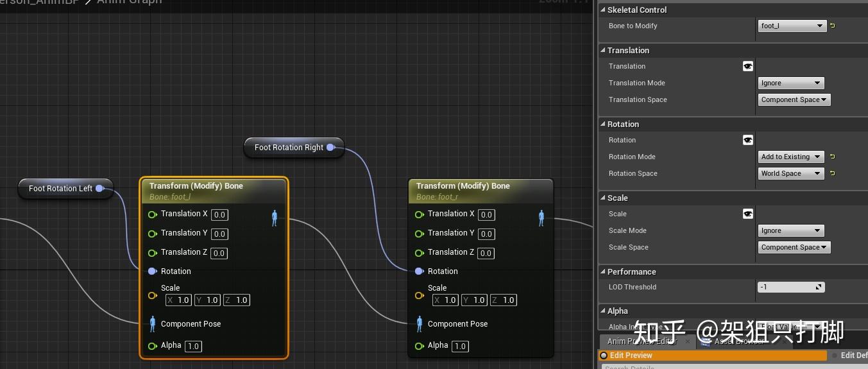868x369 pixels.
Task: Reset Rotation Space to default value
Action: [x=833, y=173]
